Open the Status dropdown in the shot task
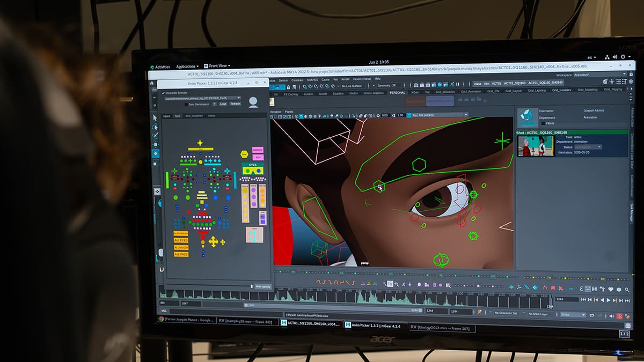This screenshot has height=362, width=644. 588,146
